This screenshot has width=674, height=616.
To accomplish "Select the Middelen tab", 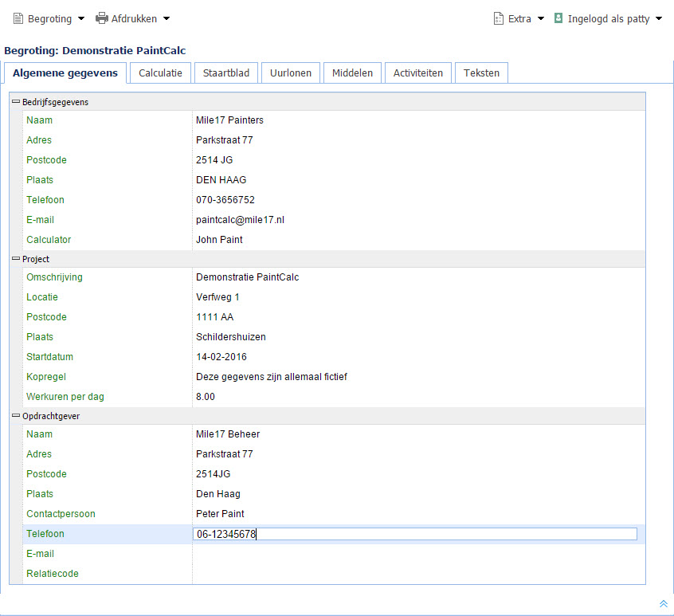I will pos(352,73).
